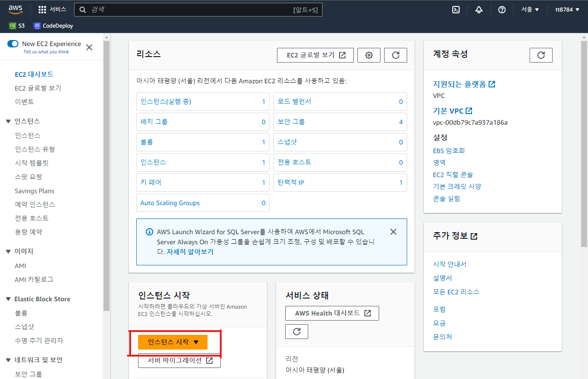Close the New EC2 Experience banner
The width and height of the screenshot is (588, 379).
click(89, 47)
